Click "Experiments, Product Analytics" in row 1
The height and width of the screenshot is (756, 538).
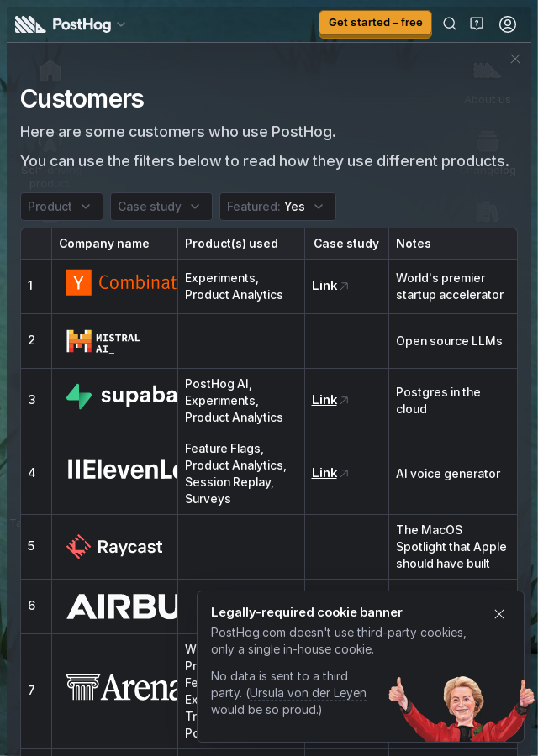pos(234,286)
